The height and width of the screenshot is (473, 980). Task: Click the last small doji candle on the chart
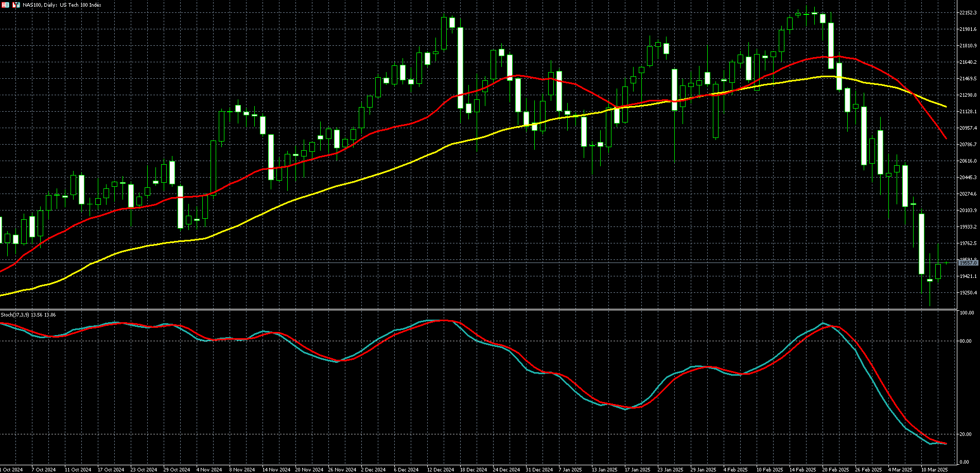pos(946,263)
